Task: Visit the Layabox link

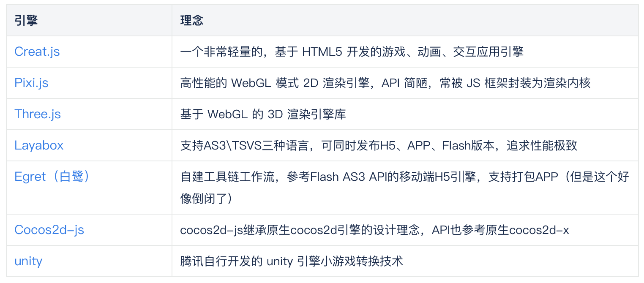Action: point(39,145)
